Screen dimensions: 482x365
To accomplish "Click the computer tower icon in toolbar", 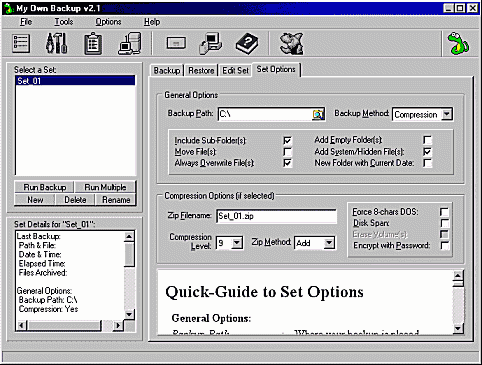I will click(130, 43).
